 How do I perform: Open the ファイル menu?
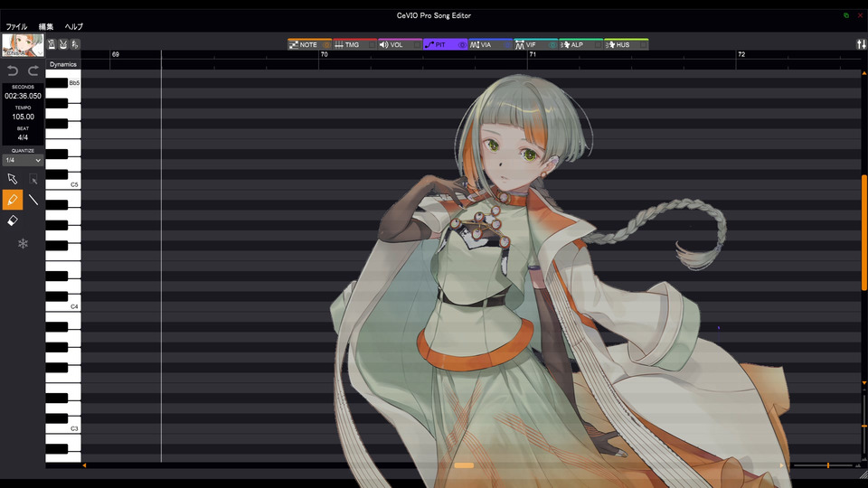click(x=16, y=26)
